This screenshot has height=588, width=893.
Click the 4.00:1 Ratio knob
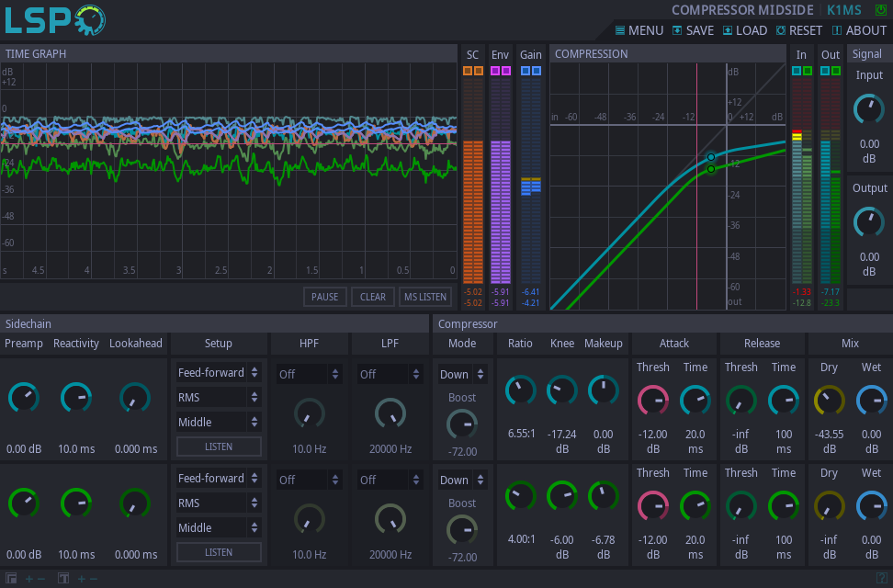pyautogui.click(x=521, y=496)
